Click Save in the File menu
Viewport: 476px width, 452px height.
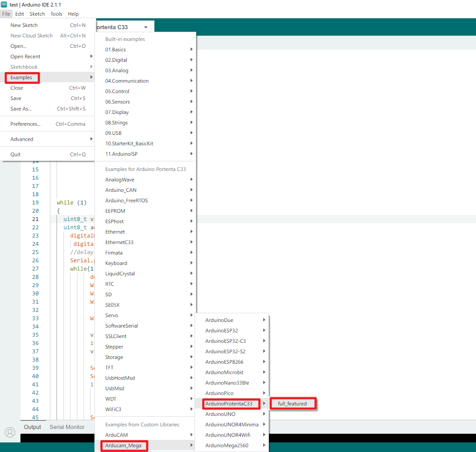(x=48, y=98)
